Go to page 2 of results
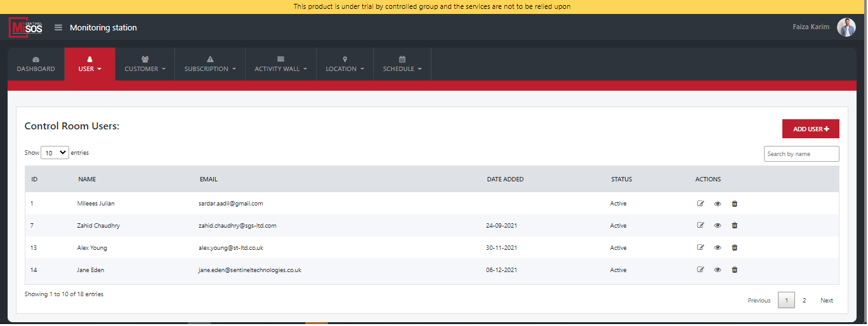Viewport: 868px width, 326px height. (804, 301)
